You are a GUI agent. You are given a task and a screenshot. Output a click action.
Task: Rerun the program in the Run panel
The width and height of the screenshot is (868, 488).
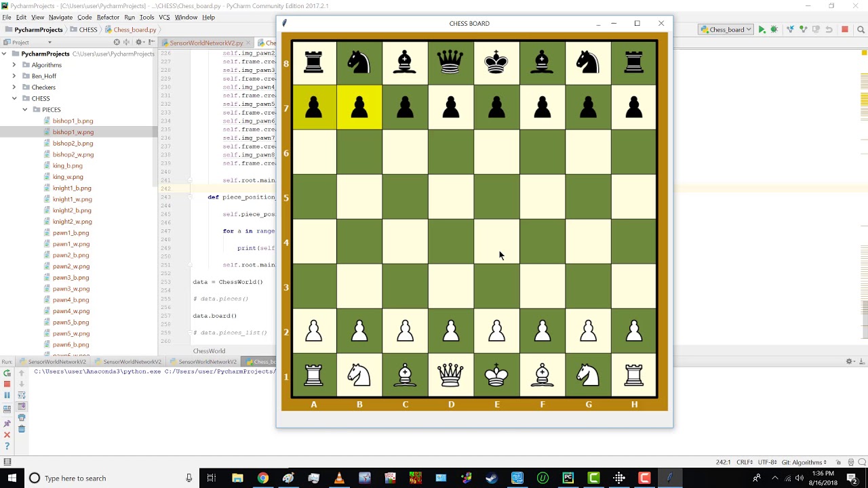tap(7, 373)
